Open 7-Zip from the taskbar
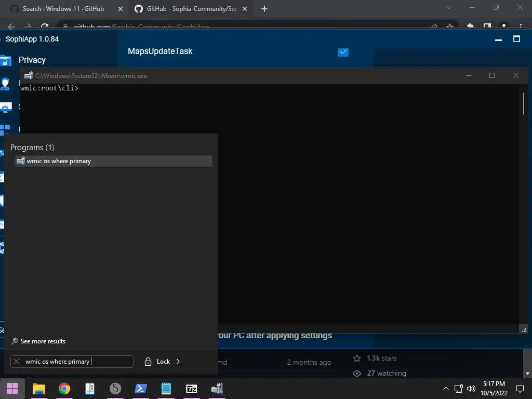532x399 pixels. (x=192, y=389)
